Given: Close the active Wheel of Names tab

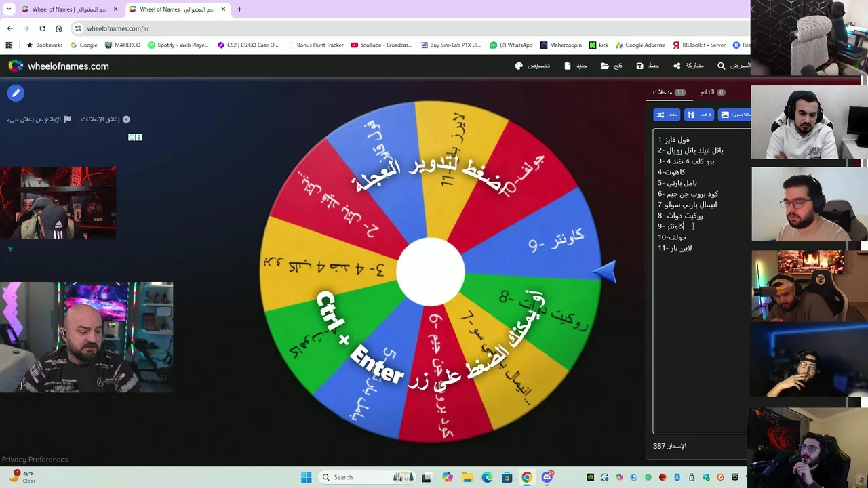Looking at the screenshot, I should pyautogui.click(x=223, y=9).
